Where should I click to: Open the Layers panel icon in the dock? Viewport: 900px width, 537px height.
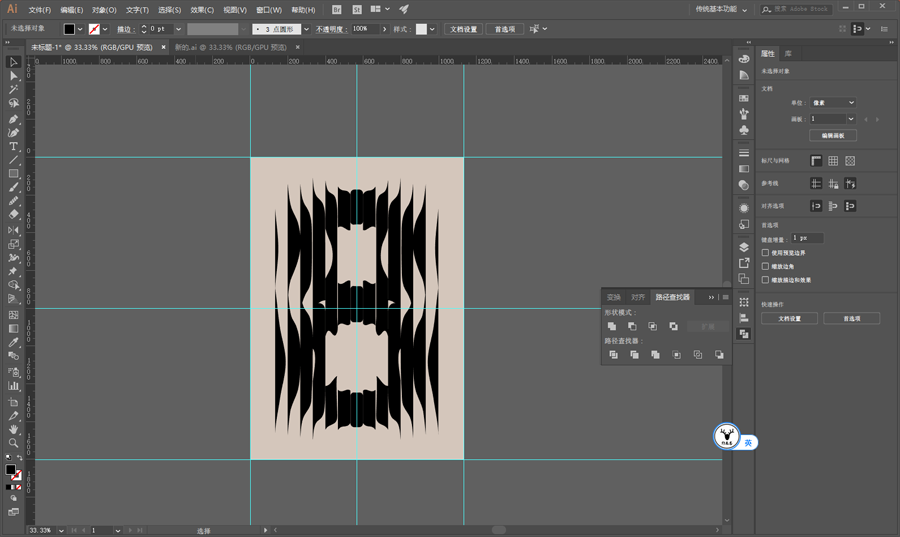pyautogui.click(x=744, y=247)
